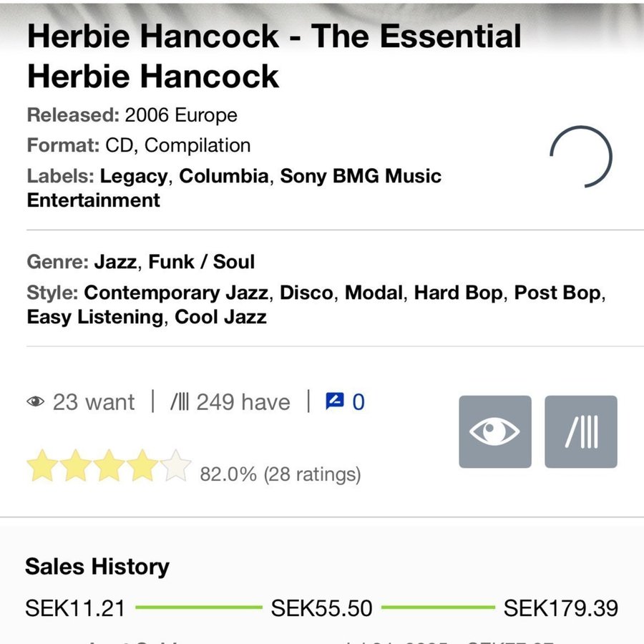
Task: Browse the Funk / Soul genre
Action: coord(201,262)
